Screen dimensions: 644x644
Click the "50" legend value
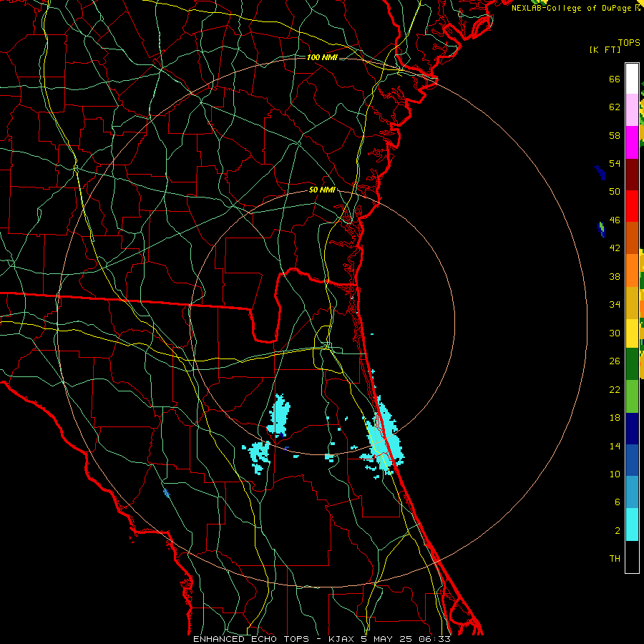(615, 192)
